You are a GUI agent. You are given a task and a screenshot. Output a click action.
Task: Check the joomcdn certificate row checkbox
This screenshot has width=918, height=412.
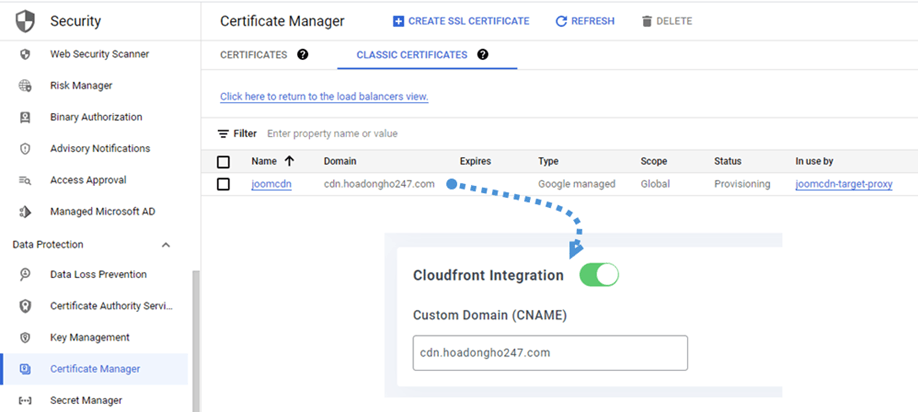coord(223,184)
